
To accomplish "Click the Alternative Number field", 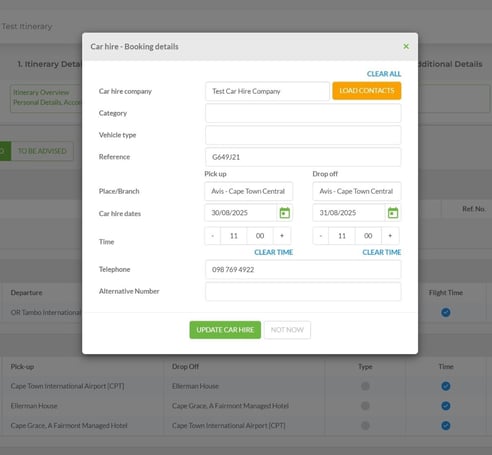I will [303, 291].
